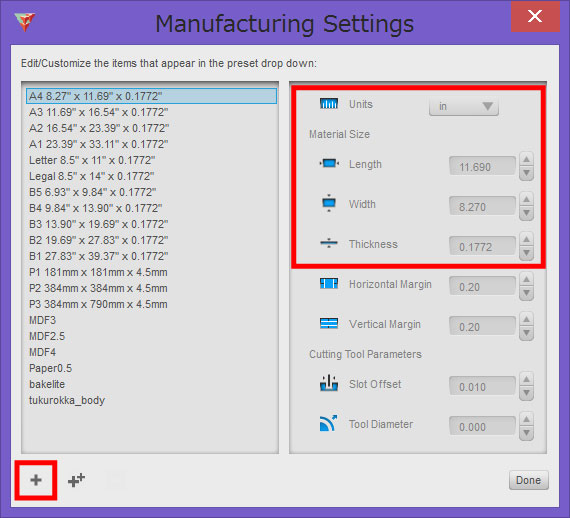This screenshot has height=518, width=570.
Task: Close the Manufacturing Settings dialog
Action: tap(535, 16)
